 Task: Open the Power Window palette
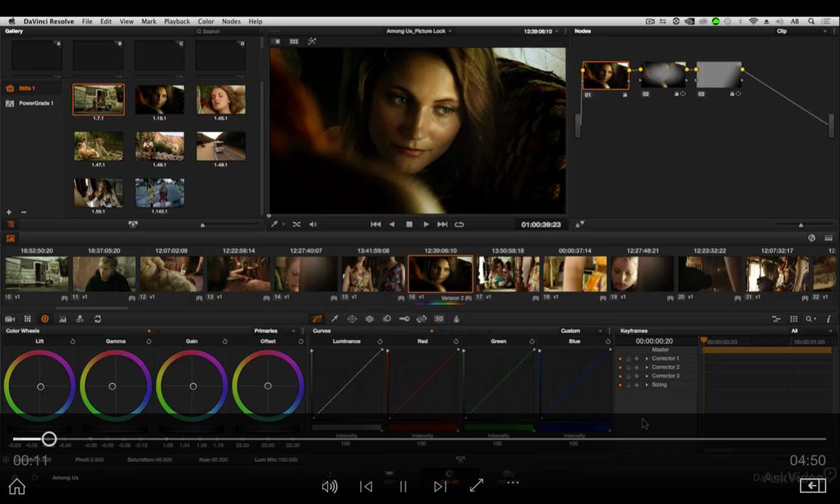tap(352, 319)
